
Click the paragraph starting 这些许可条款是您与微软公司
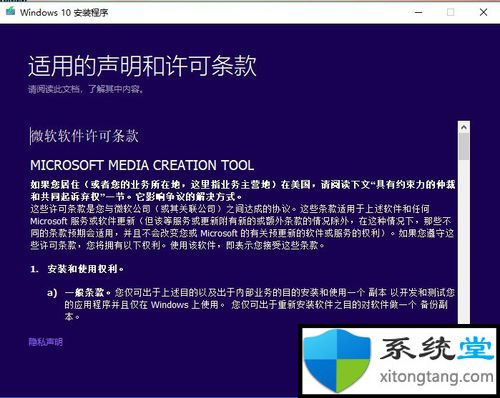pyautogui.click(x=242, y=227)
